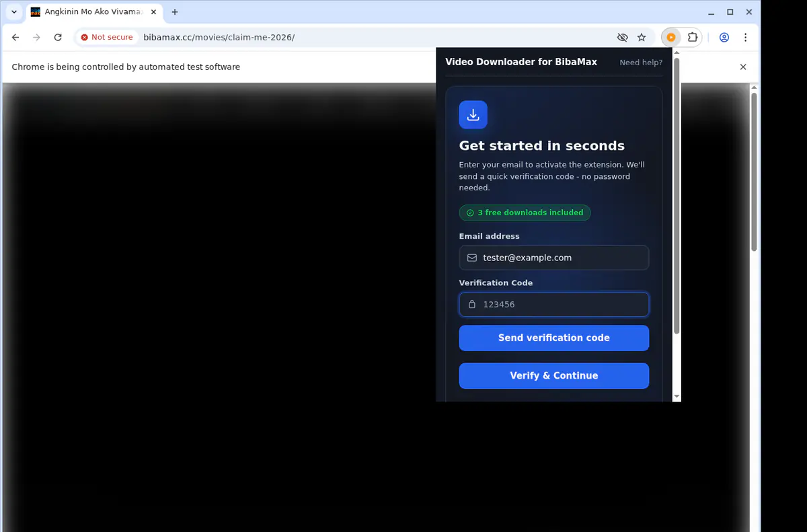Click the crossed-out eye icon in the address bar

pyautogui.click(x=622, y=38)
